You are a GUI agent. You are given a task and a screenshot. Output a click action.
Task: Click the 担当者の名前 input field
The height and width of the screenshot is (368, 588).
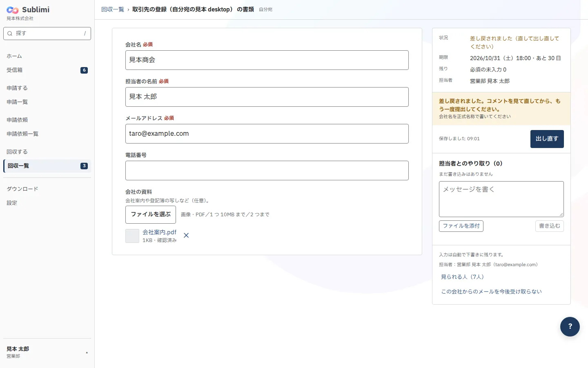[267, 97]
